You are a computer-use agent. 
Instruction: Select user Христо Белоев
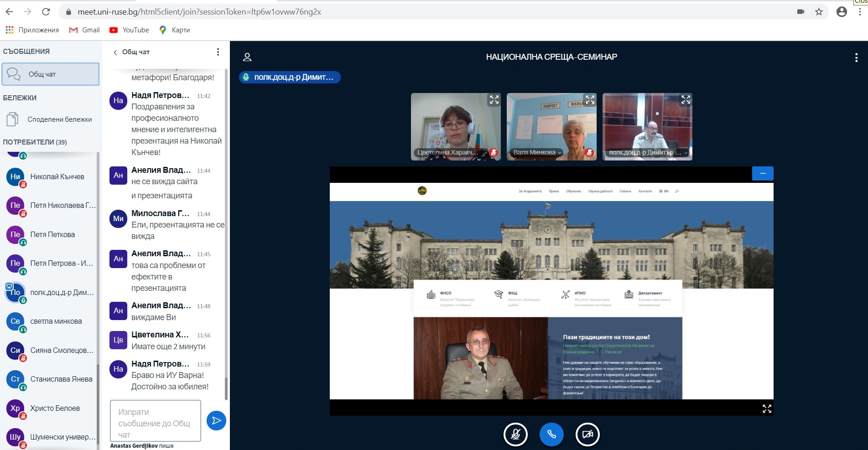50,409
